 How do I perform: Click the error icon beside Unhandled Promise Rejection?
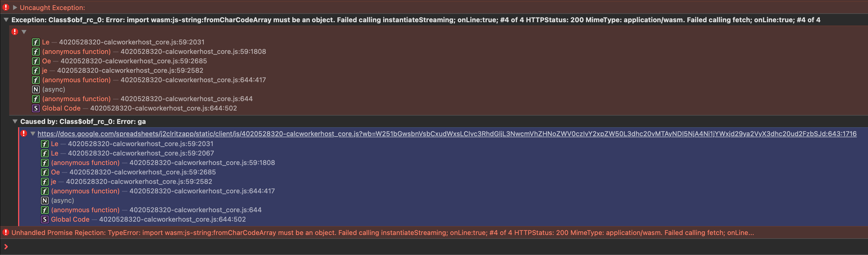(6, 232)
